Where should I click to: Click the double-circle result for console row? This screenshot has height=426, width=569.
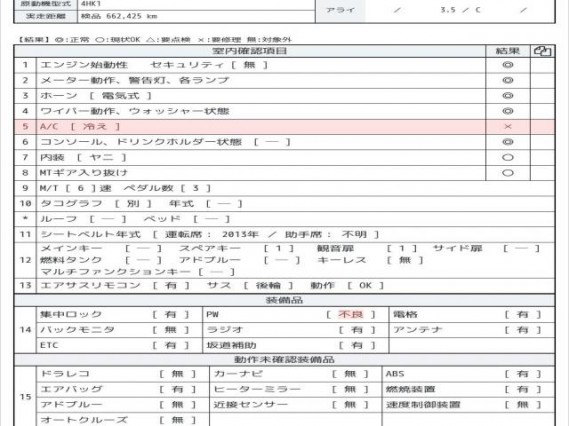click(508, 142)
